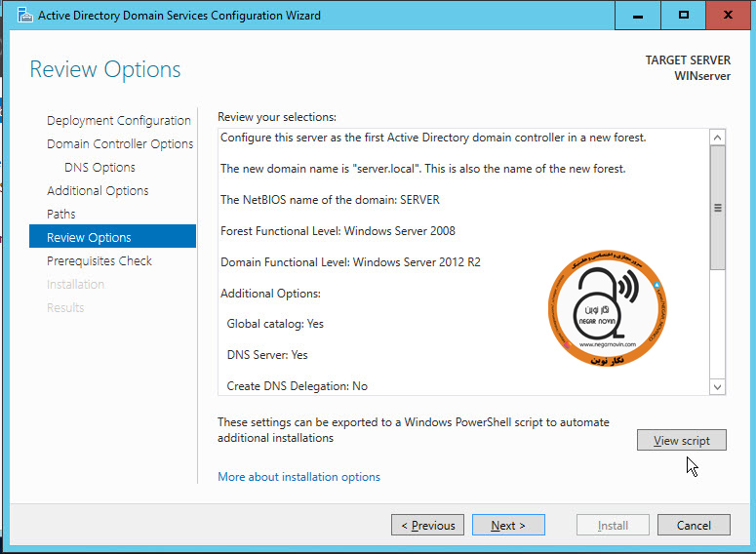Click the wizard title bar server icon
This screenshot has height=554, width=756.
point(24,15)
